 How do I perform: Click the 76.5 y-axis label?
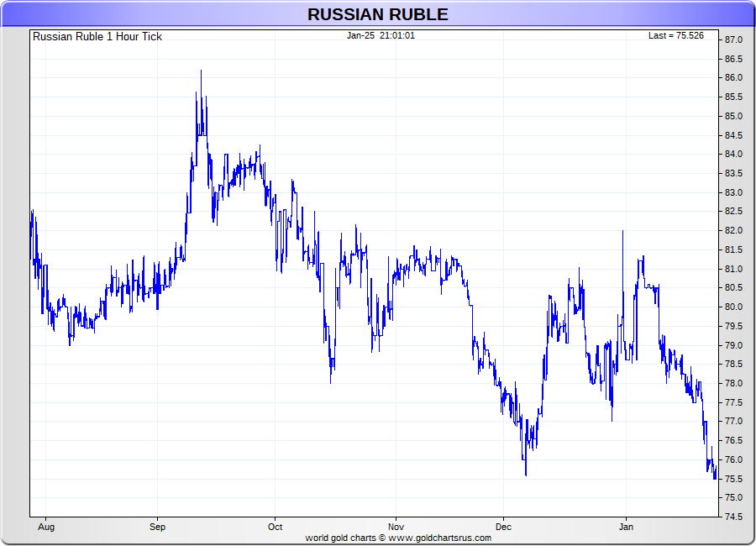click(734, 440)
